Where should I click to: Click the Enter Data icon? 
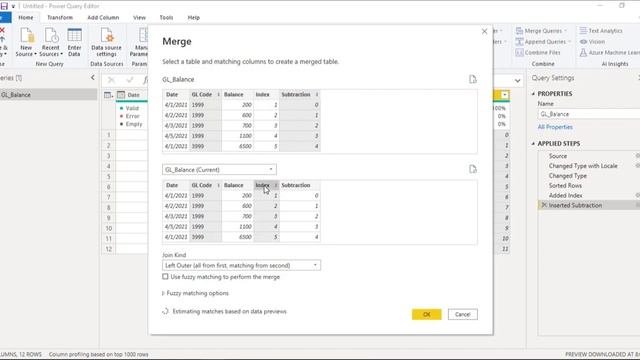tap(74, 36)
